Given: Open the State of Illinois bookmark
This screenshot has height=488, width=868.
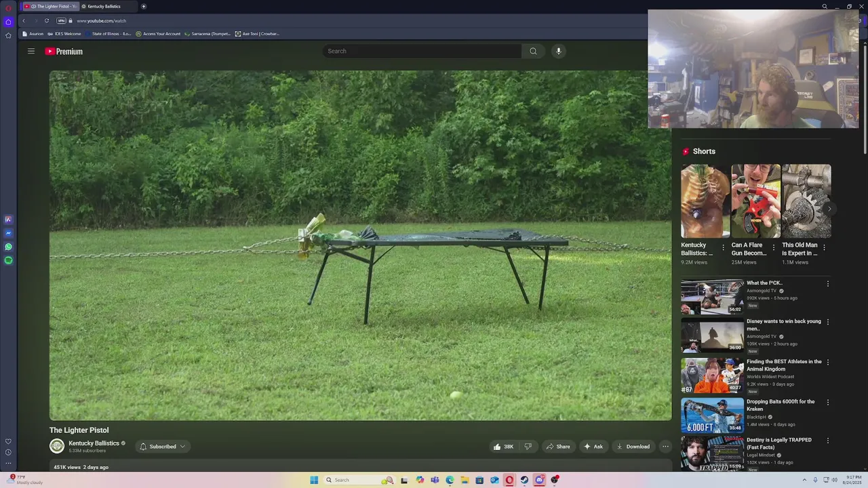Looking at the screenshot, I should [x=108, y=34].
